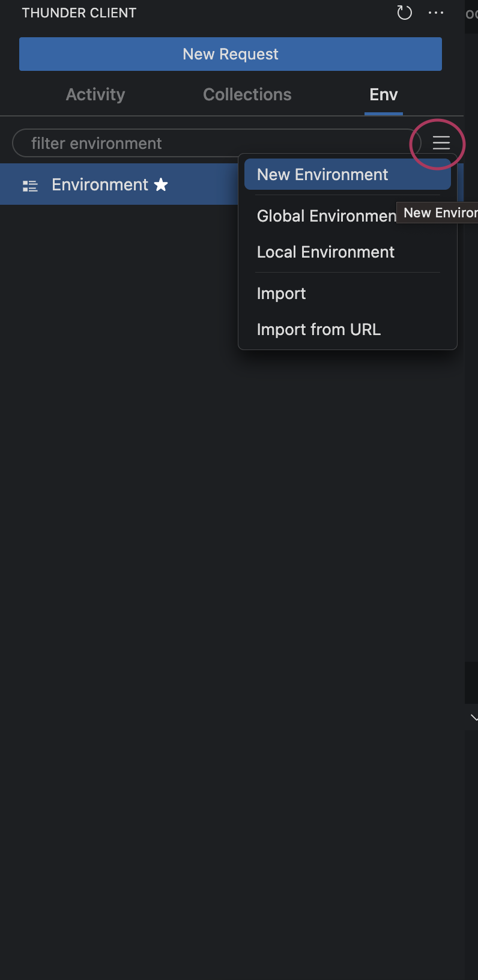The image size is (478, 980).
Task: Click the chevron arrow at right edge
Action: [474, 718]
